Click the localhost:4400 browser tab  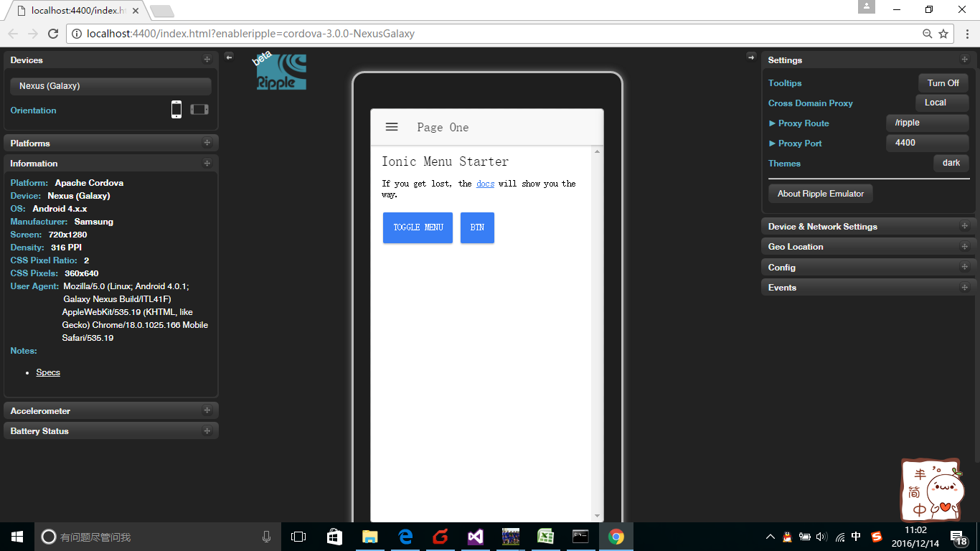pyautogui.click(x=76, y=11)
